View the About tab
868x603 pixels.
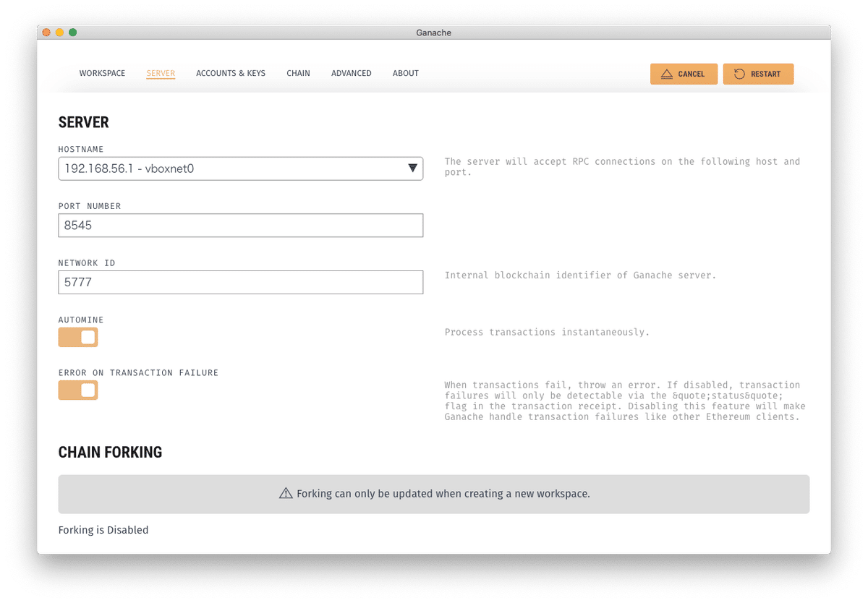point(406,73)
